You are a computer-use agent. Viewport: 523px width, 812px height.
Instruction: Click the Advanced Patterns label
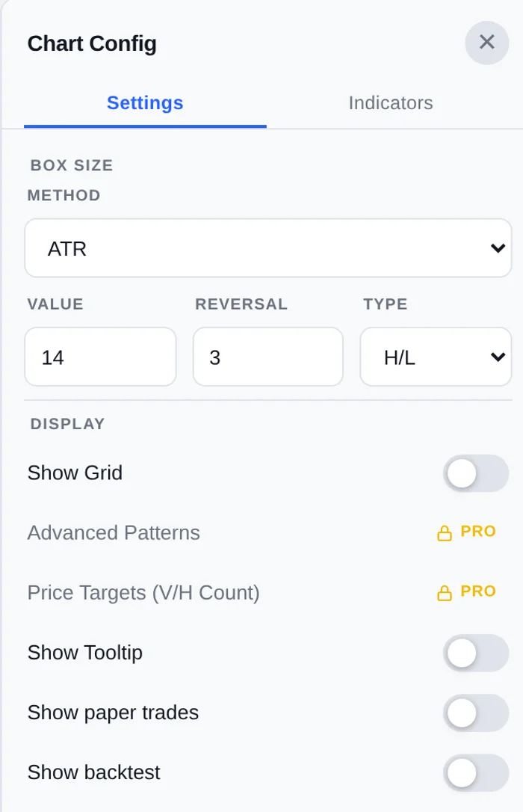click(x=114, y=533)
